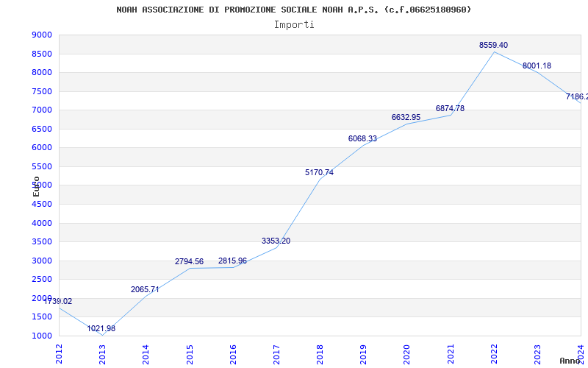Image resolution: width=588 pixels, height=368 pixels.
Task: Click the y-axis value 8500
Action: (42, 54)
